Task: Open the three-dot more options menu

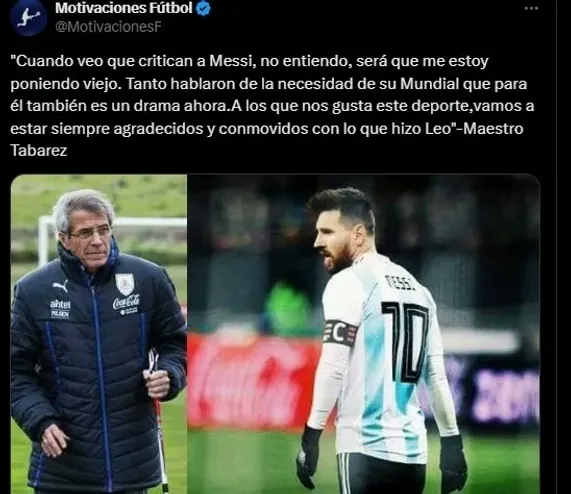Action: [x=531, y=8]
